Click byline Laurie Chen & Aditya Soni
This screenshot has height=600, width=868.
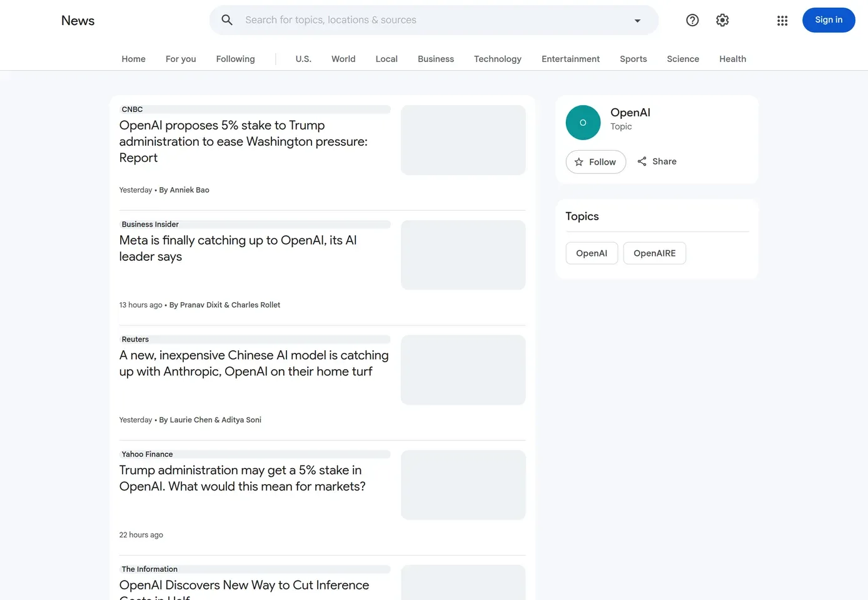click(x=210, y=420)
